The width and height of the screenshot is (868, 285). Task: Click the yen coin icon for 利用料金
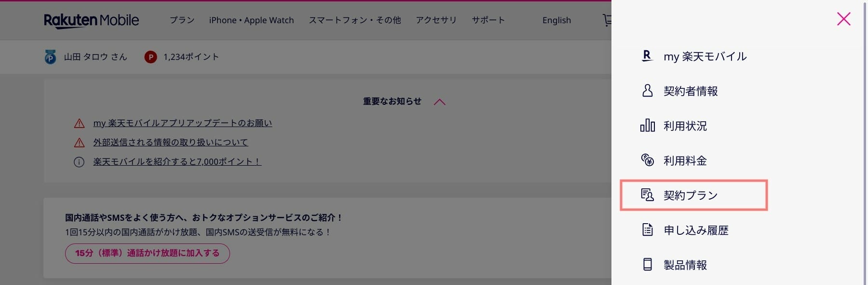[647, 160]
